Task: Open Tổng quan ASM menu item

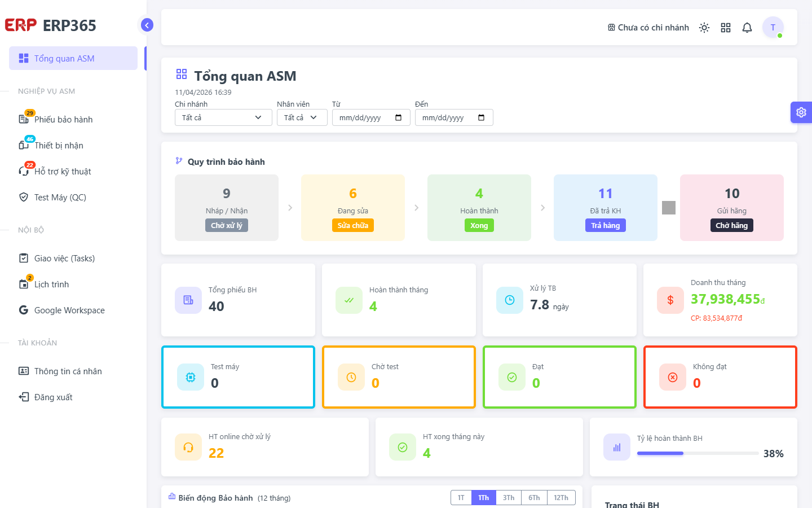Action: click(x=73, y=58)
